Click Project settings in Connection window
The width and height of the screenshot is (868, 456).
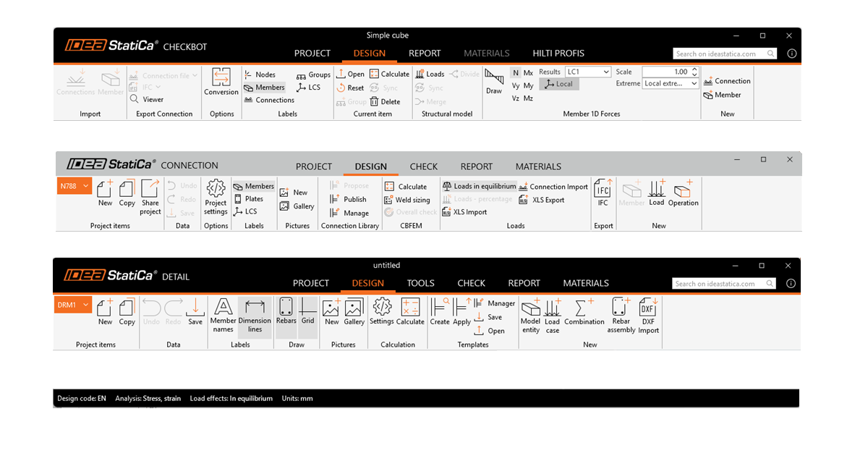(x=216, y=197)
